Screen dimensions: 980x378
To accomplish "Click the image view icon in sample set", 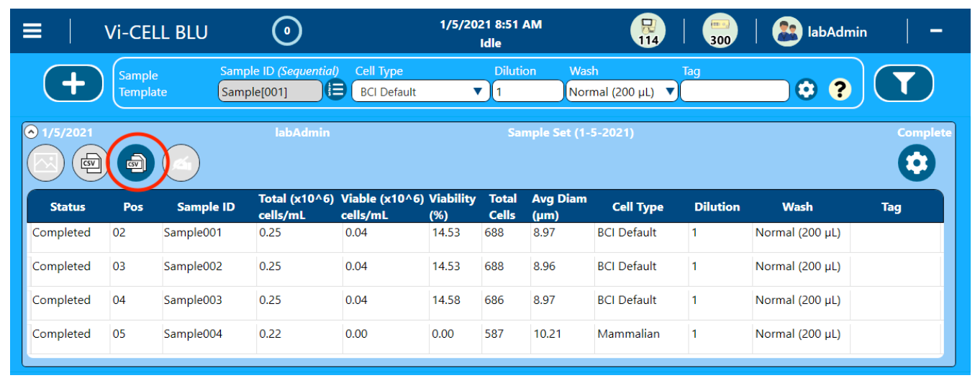I will [45, 164].
